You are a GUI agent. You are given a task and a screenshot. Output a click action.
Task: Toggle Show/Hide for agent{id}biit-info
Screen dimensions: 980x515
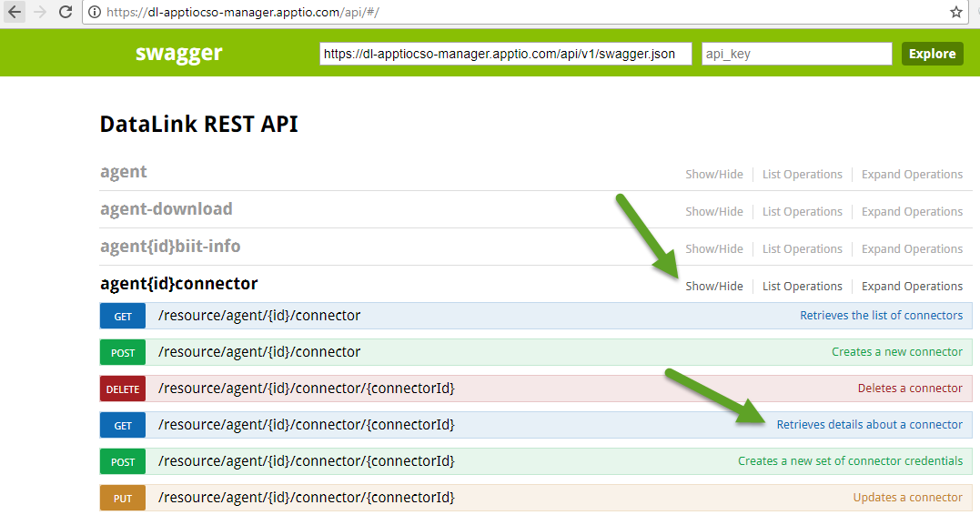714,248
